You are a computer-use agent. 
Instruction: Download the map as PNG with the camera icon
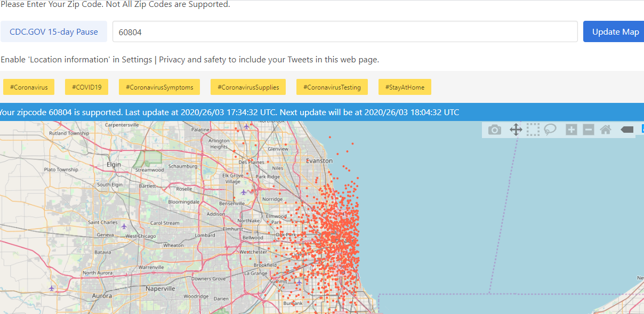(x=495, y=130)
